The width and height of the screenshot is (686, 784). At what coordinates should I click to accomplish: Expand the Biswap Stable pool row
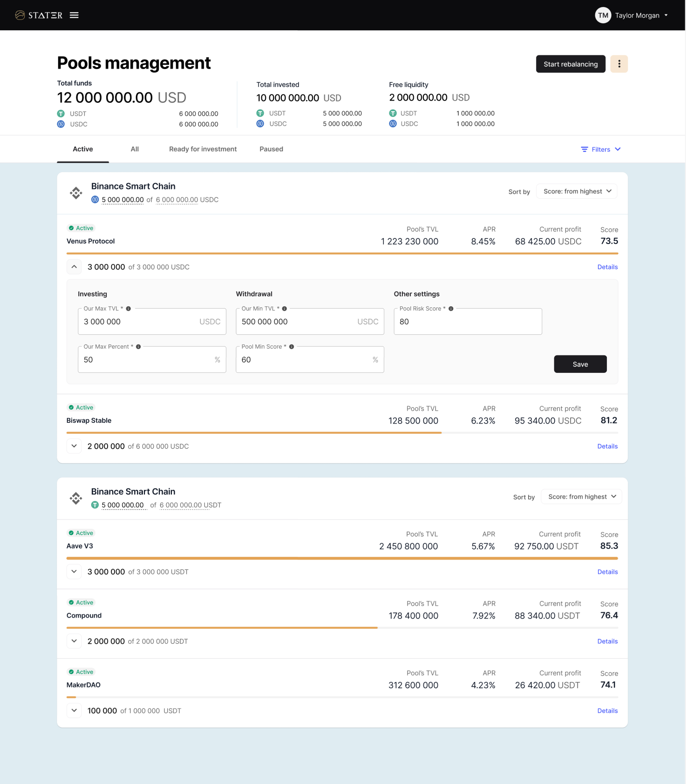click(x=74, y=446)
